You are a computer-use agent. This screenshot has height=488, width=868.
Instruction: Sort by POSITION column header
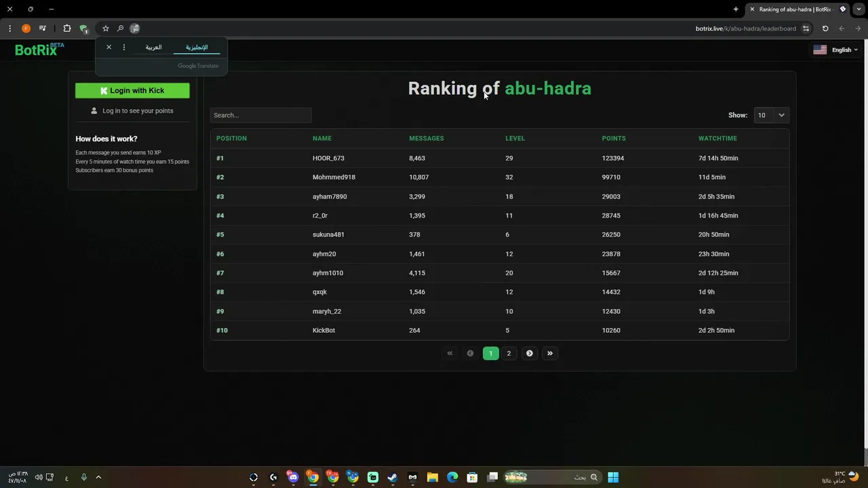click(x=231, y=138)
